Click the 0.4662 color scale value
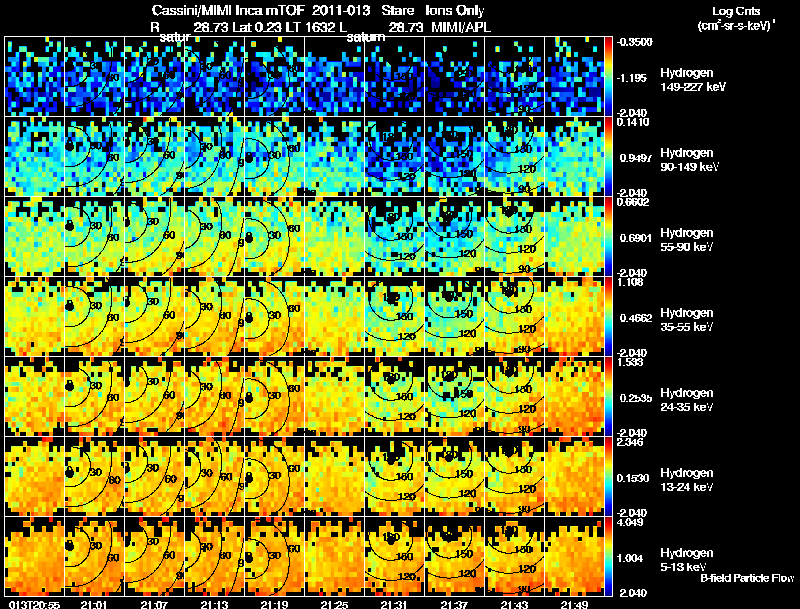This screenshot has width=800, height=609. [634, 318]
